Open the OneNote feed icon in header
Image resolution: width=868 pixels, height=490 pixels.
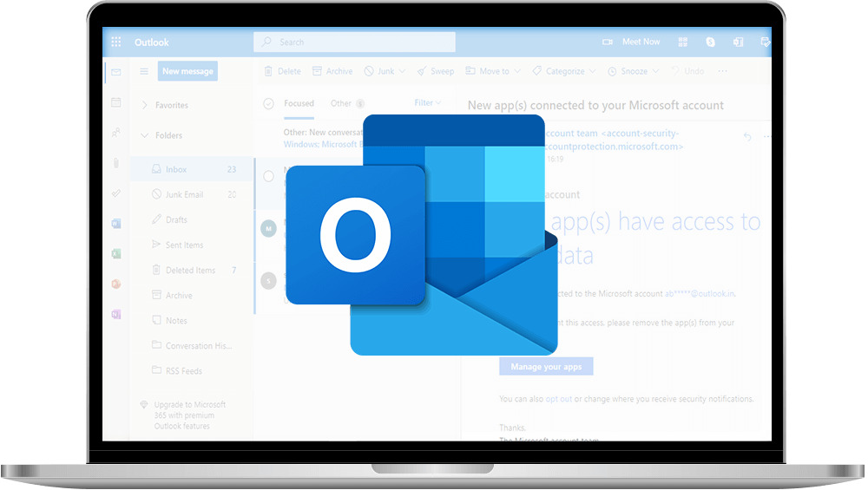point(738,42)
